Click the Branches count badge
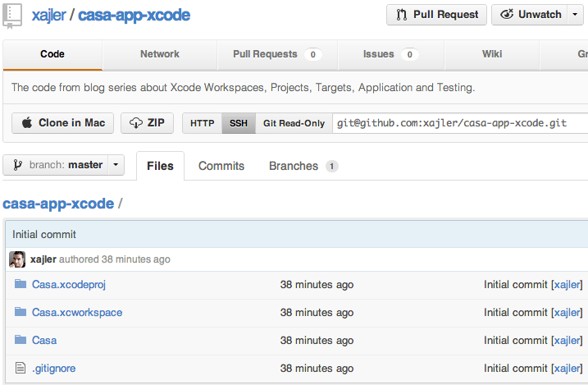588x385 pixels. (x=331, y=167)
